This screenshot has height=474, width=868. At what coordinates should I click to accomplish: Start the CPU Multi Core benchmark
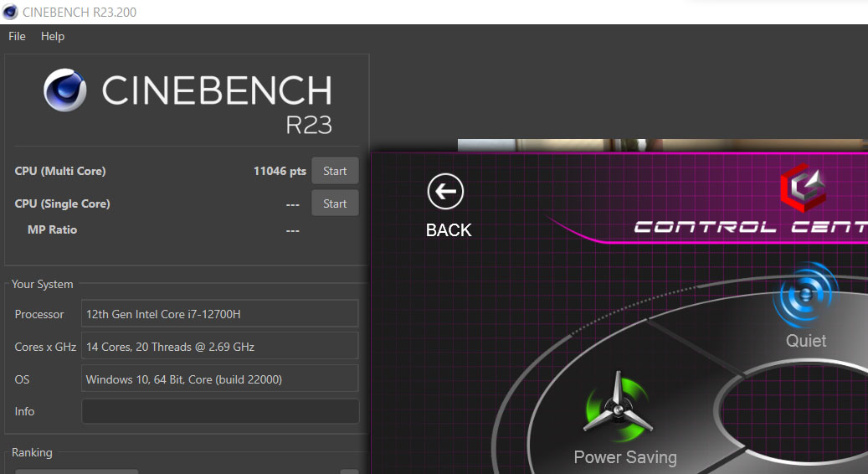[x=335, y=171]
